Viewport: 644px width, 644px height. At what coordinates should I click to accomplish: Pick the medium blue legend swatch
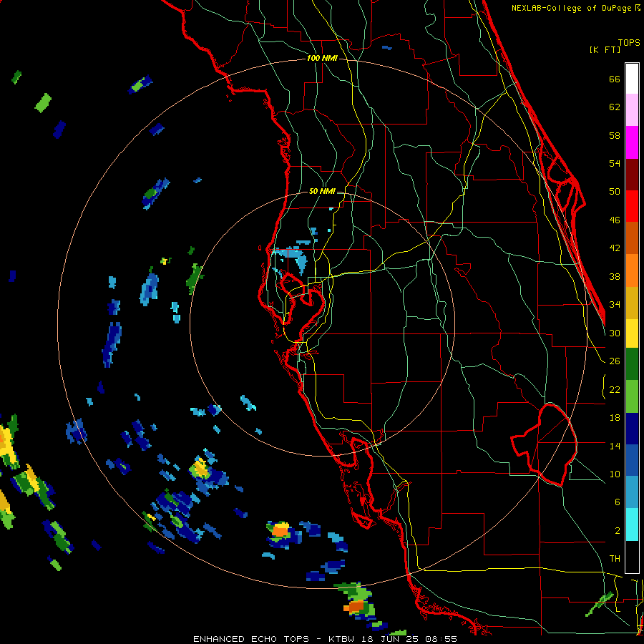[632, 460]
